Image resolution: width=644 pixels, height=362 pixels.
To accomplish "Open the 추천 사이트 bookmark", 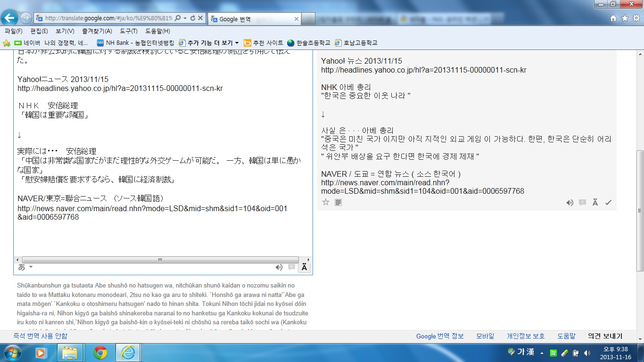I will [x=263, y=43].
